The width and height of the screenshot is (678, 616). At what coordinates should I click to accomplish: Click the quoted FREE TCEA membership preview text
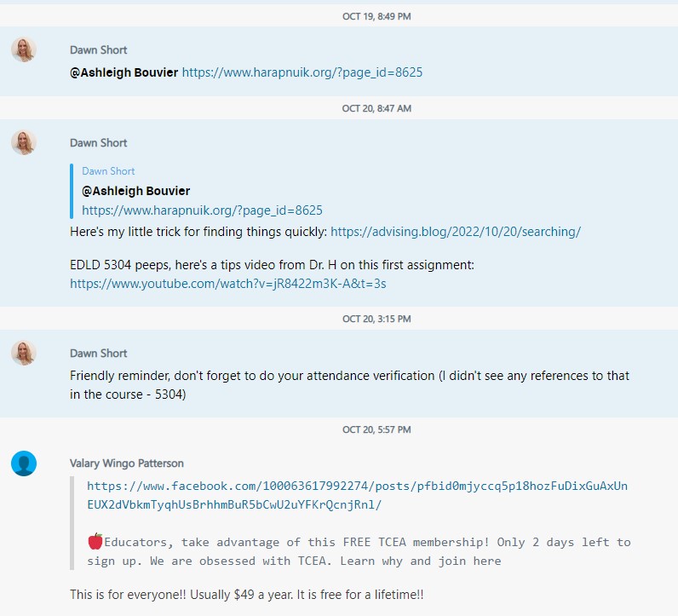pos(359,551)
